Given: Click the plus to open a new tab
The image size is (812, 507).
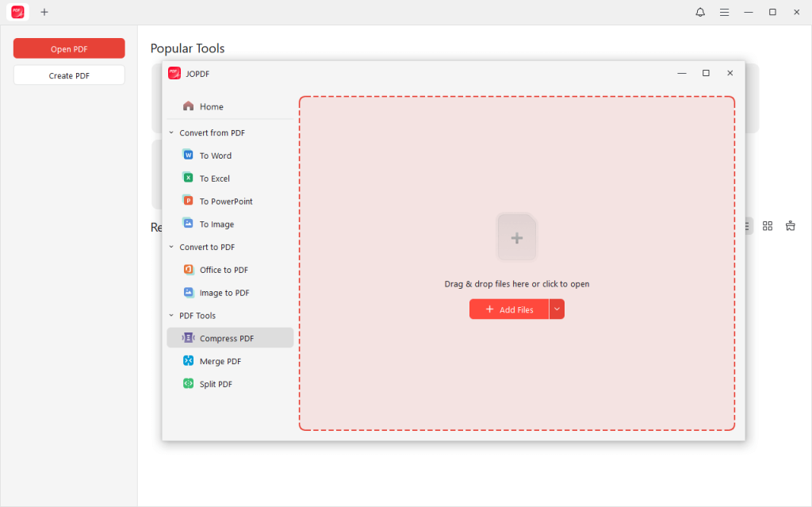Looking at the screenshot, I should tap(44, 12).
